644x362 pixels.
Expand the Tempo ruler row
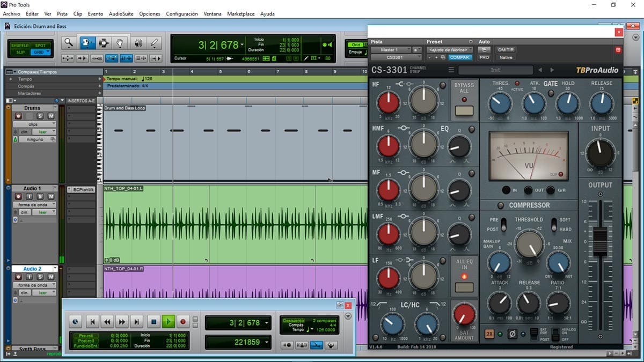pos(11,79)
